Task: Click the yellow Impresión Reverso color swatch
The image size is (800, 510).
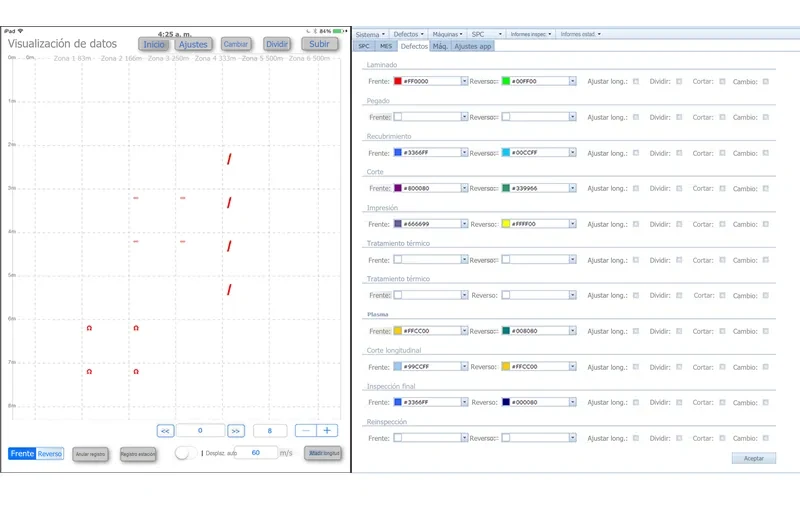Action: (506, 224)
